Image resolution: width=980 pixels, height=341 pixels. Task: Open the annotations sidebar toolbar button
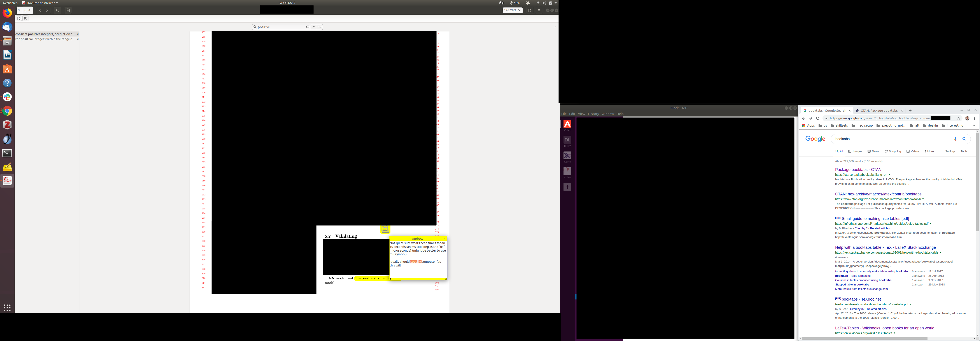click(x=68, y=10)
